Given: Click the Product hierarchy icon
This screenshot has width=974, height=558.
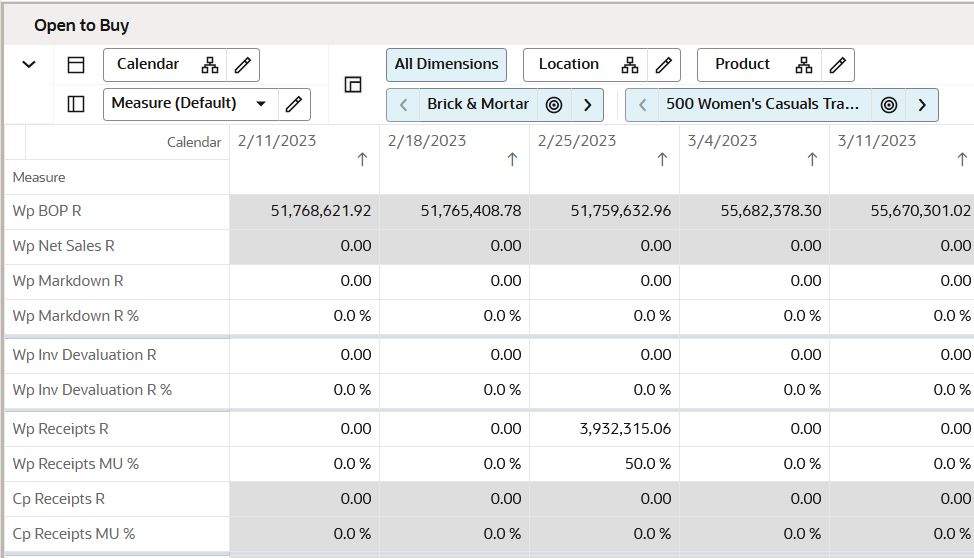Looking at the screenshot, I should tap(804, 65).
